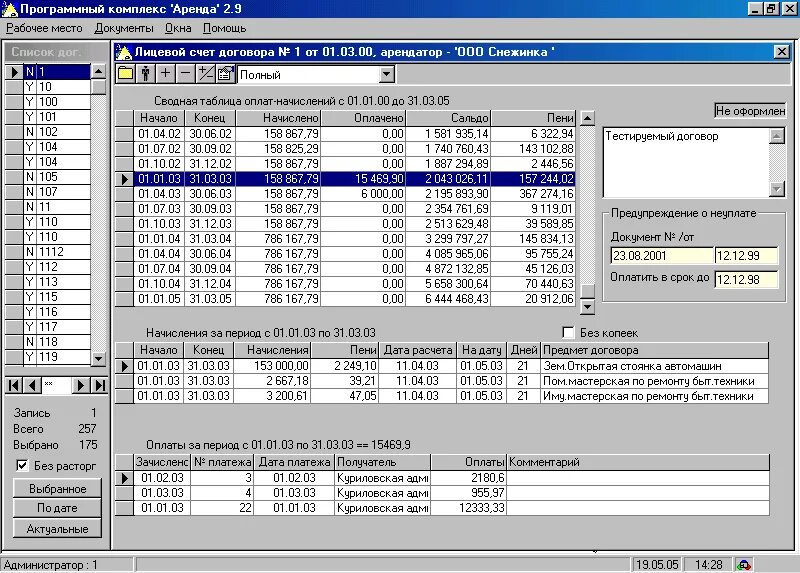Open the 'Документы' menu
Screen dimensions: 800x573
123,28
